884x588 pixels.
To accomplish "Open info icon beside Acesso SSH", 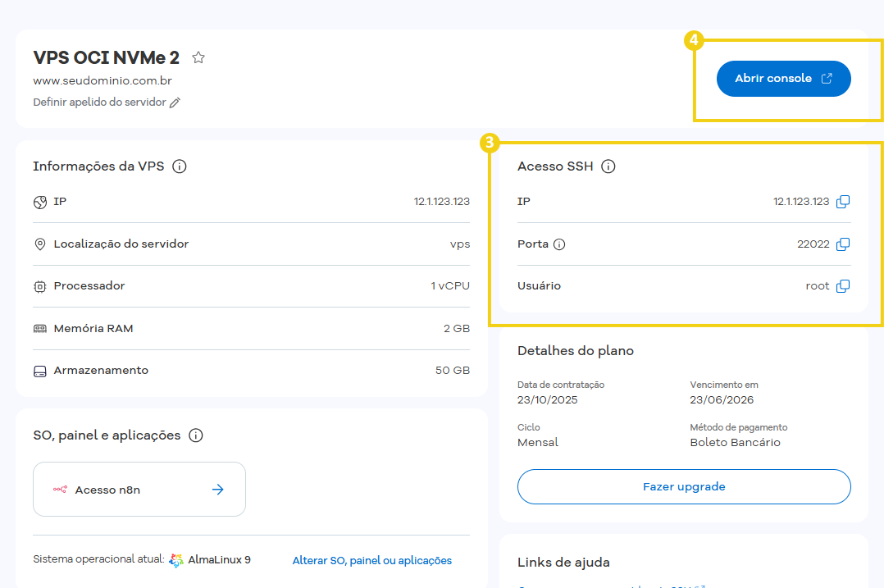I will (x=608, y=166).
